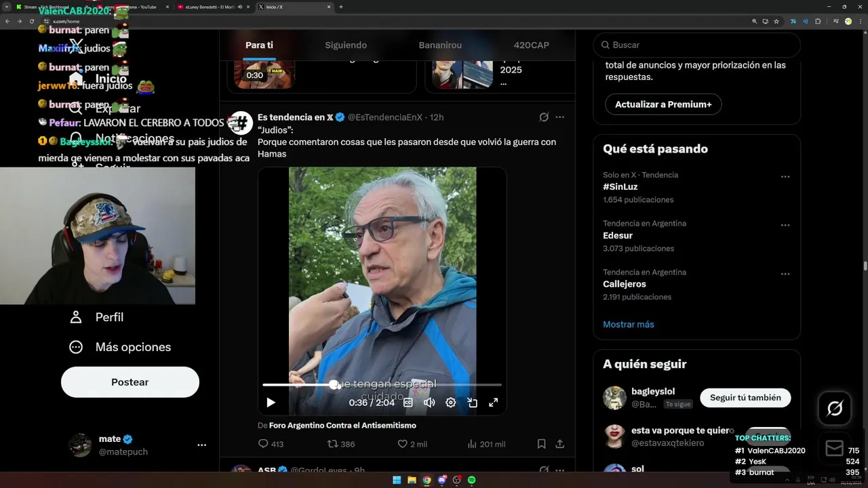Open the floating messages envelope button

click(x=835, y=449)
